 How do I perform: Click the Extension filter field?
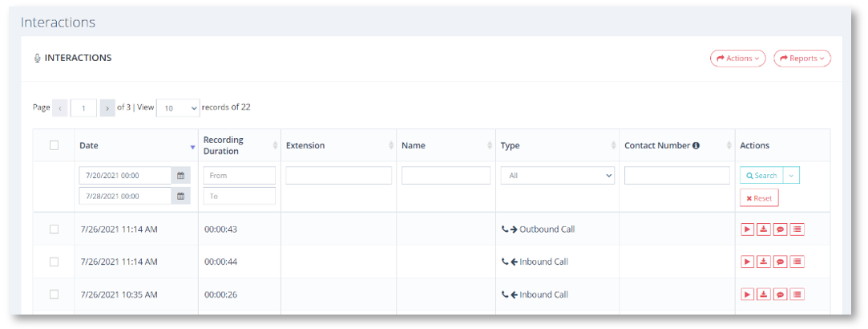pyautogui.click(x=339, y=176)
